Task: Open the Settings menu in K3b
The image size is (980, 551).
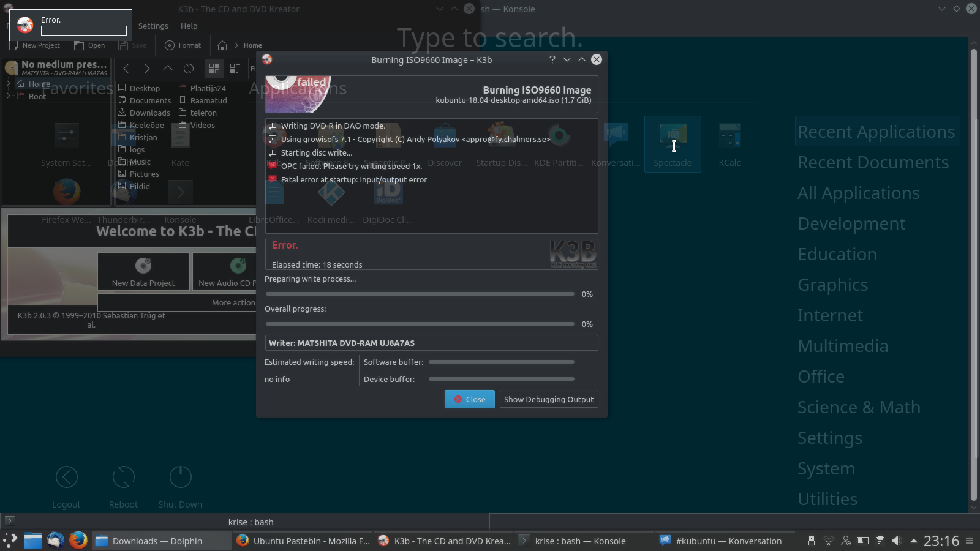Action: (153, 26)
